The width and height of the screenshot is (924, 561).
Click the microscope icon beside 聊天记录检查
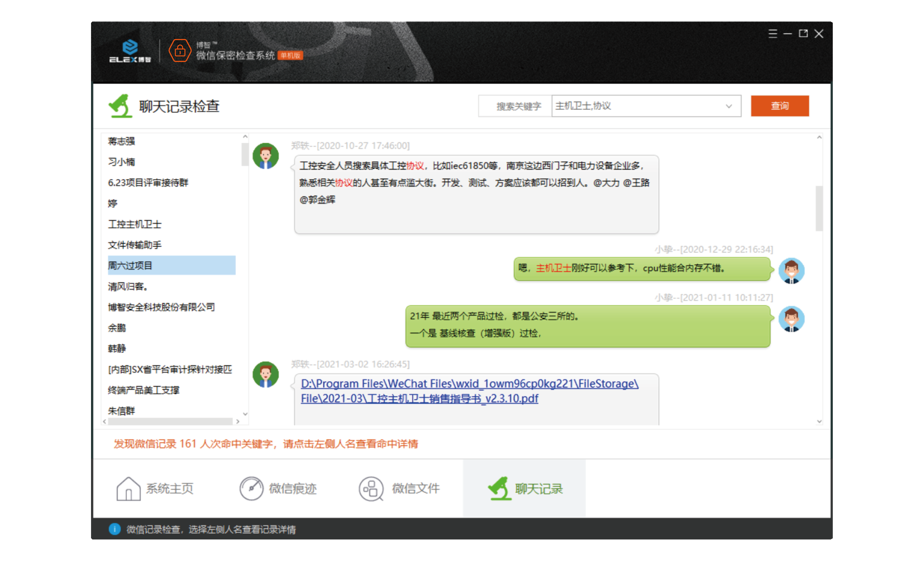(120, 106)
